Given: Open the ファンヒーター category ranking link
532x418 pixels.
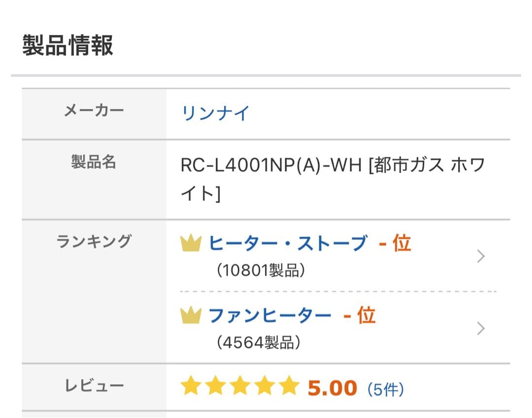Looking at the screenshot, I should pyautogui.click(x=270, y=315).
